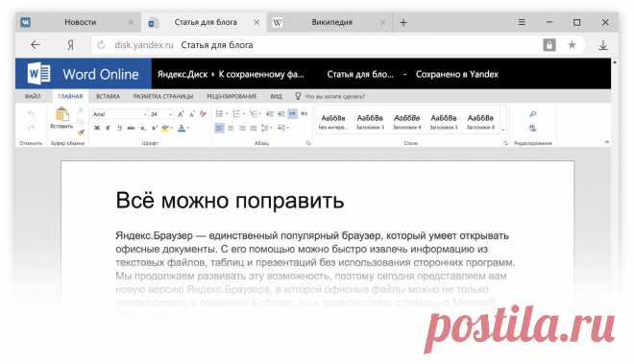Screen dimensions: 634x364
Task: Open the font color dropdown arrow
Action: [x=188, y=128]
